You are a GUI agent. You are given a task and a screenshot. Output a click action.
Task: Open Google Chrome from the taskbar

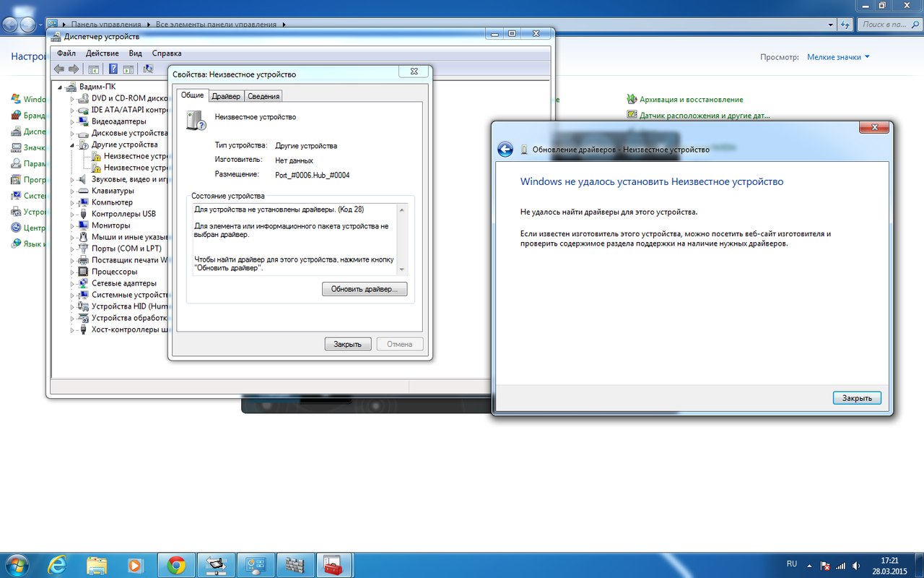pos(176,564)
